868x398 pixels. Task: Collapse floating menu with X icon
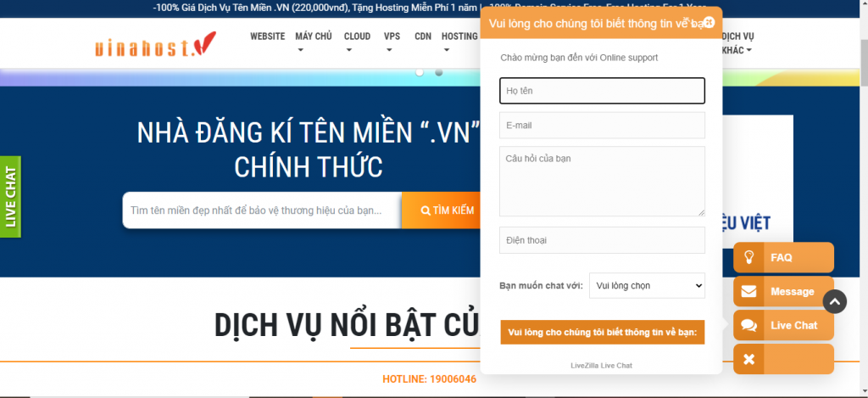click(748, 359)
